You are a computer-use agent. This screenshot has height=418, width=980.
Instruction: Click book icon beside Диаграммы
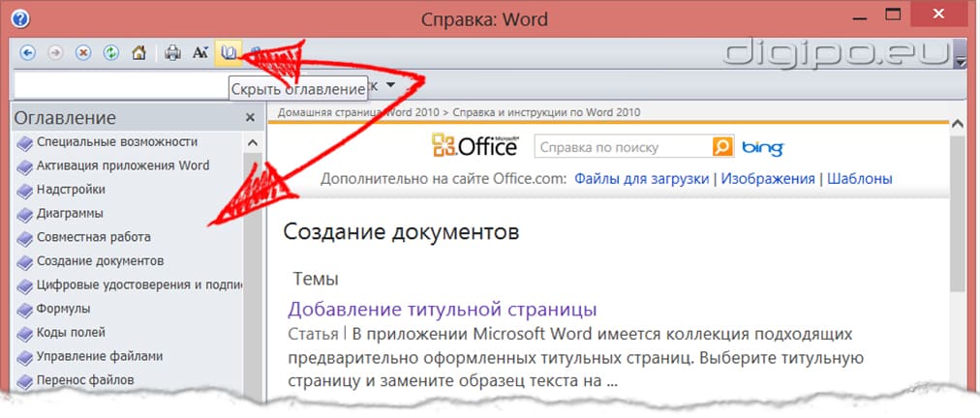click(24, 215)
